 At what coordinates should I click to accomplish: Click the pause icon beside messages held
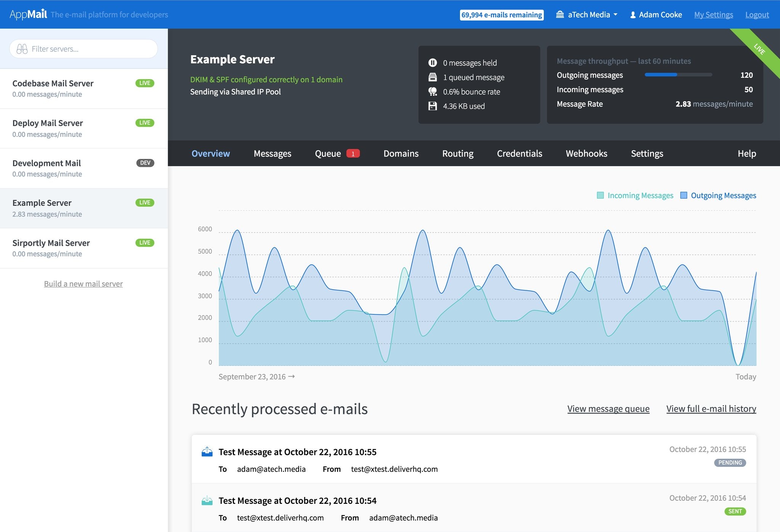(432, 62)
